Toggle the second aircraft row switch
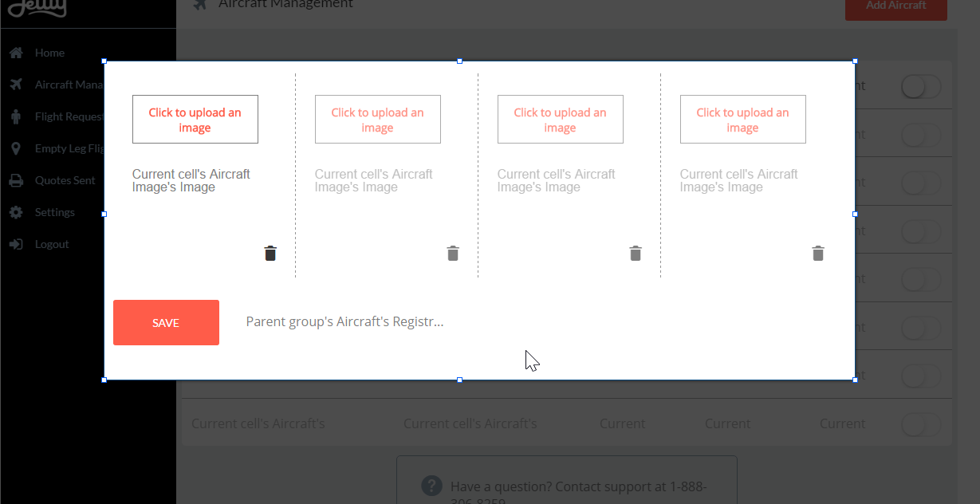 tap(921, 136)
